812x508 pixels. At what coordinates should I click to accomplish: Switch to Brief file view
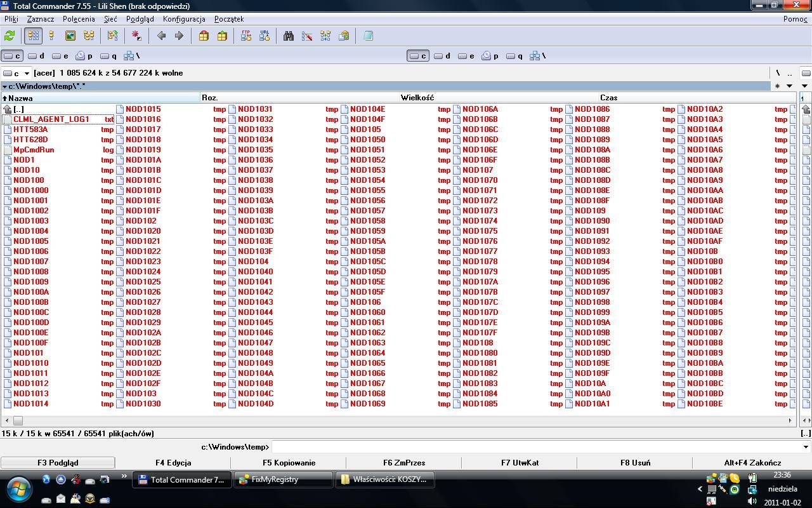[x=34, y=36]
